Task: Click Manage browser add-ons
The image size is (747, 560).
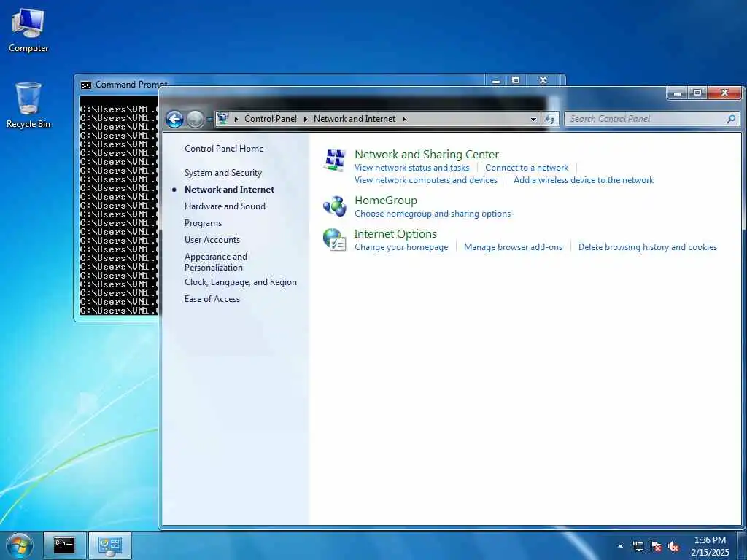Action: 513,247
